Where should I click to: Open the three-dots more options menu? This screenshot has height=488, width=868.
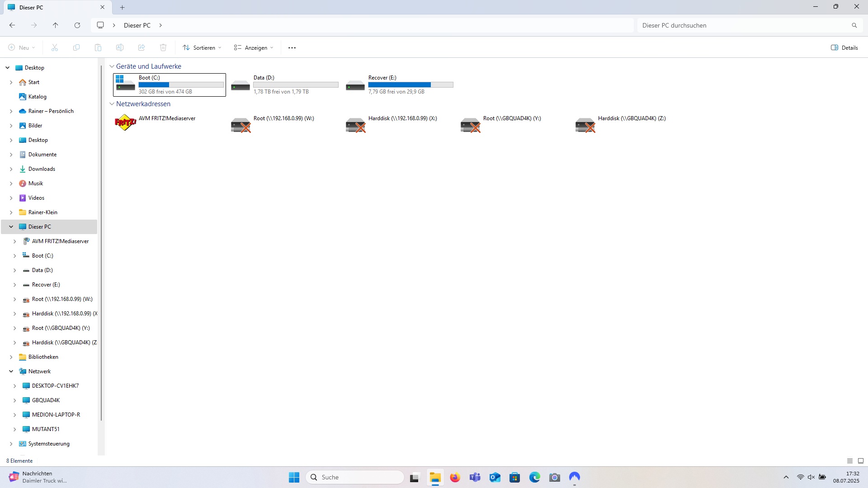pyautogui.click(x=292, y=48)
